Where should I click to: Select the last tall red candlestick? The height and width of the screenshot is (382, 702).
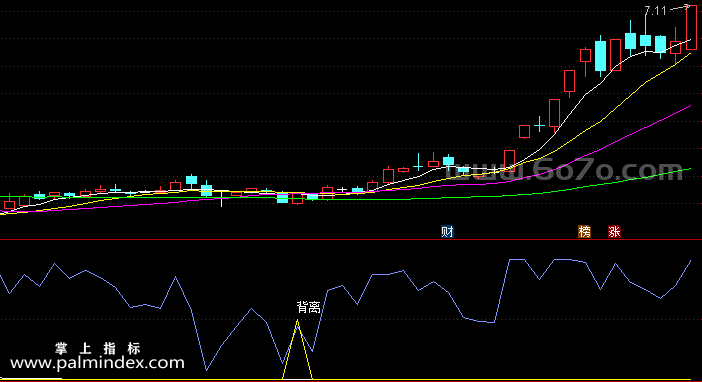tap(691, 27)
